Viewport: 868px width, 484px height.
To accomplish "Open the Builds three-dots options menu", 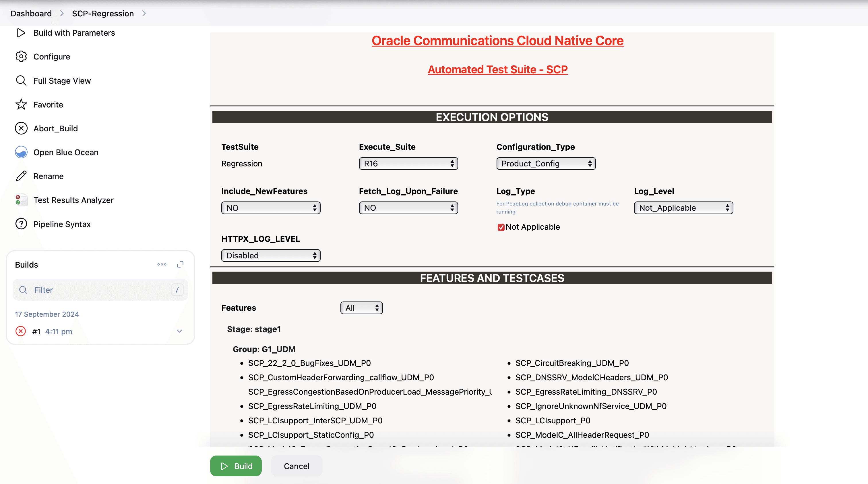I will (x=162, y=264).
